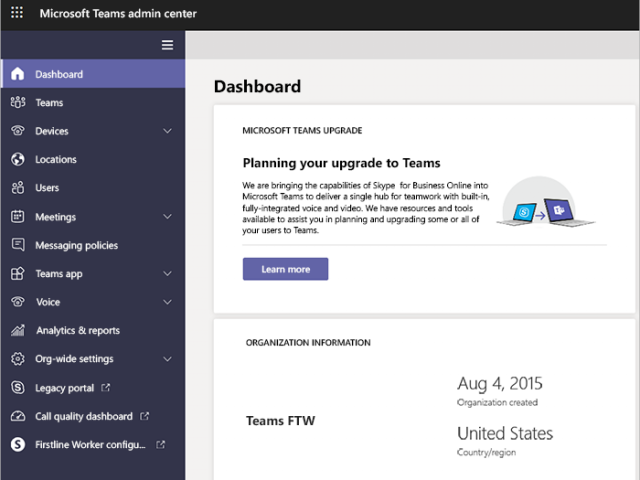Expand the Devices menu chevron
Image resolution: width=640 pixels, height=480 pixels.
click(167, 131)
